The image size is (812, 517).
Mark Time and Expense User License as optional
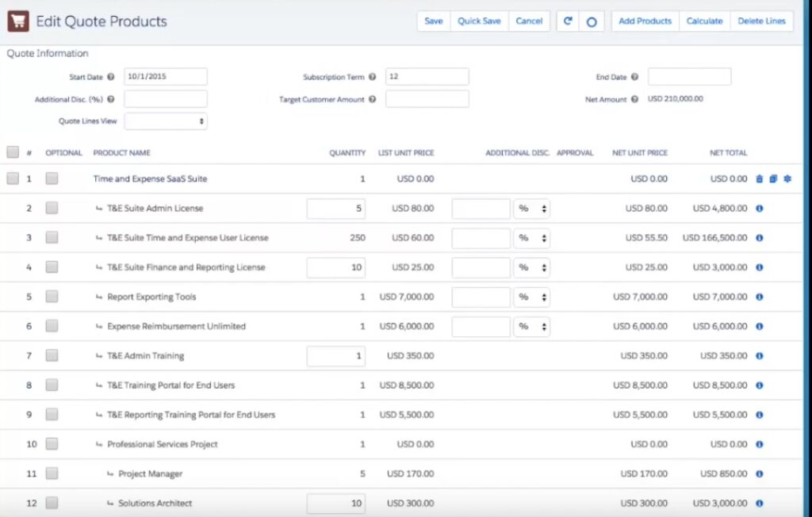tap(52, 237)
